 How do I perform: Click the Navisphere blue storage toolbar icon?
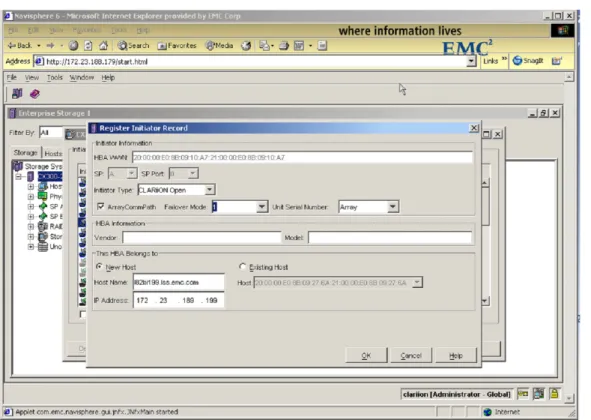17,94
